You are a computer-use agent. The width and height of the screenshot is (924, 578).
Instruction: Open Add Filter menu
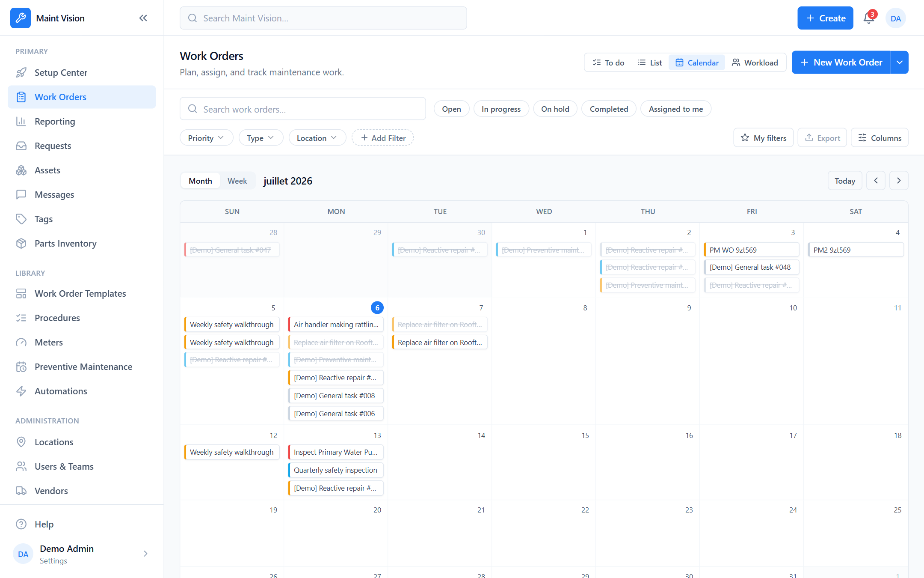383,138
